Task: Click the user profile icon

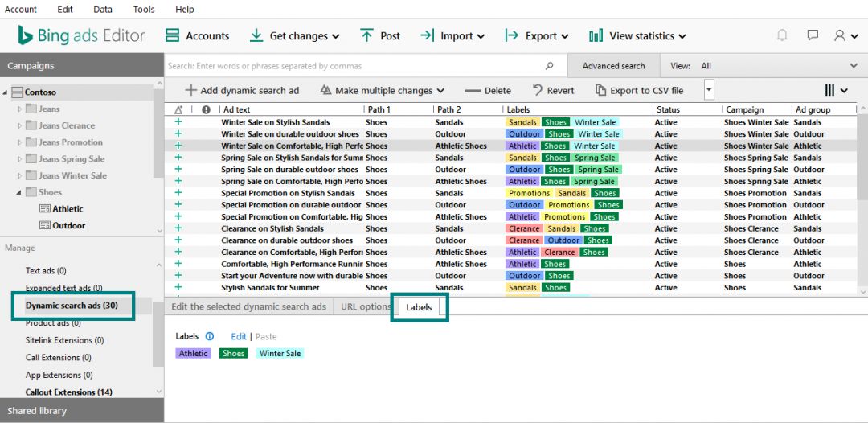Action: click(x=841, y=35)
